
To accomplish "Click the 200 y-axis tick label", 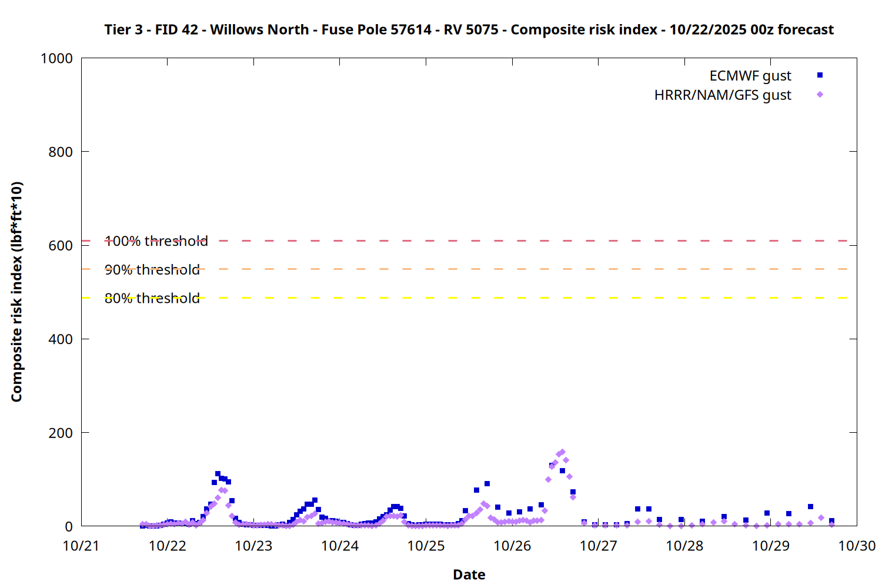I will 61,433.
